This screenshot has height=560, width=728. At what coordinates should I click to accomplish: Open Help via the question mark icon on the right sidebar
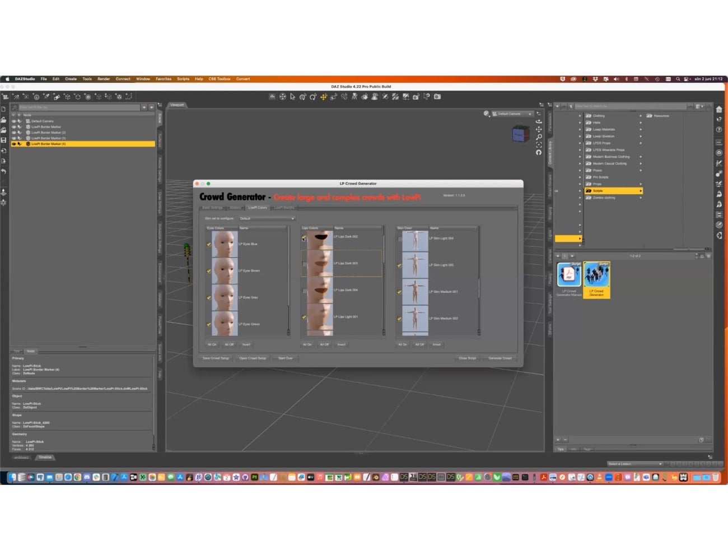pyautogui.click(x=720, y=129)
